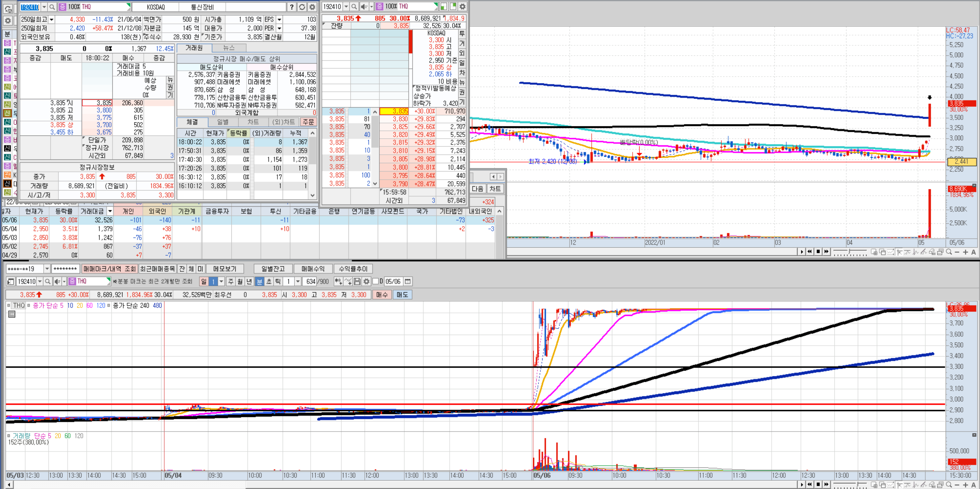
Task: Open the minute chart settings gear
Action: click(366, 281)
